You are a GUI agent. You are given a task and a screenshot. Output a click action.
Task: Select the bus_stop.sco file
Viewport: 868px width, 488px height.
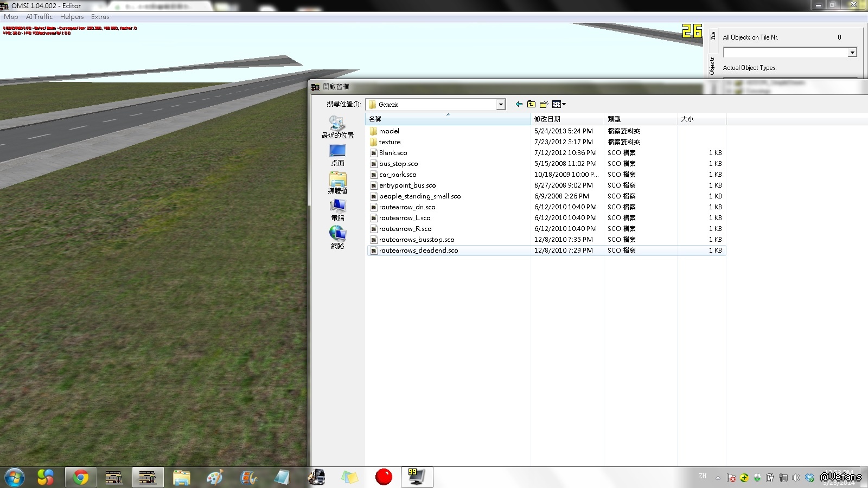[x=398, y=164]
